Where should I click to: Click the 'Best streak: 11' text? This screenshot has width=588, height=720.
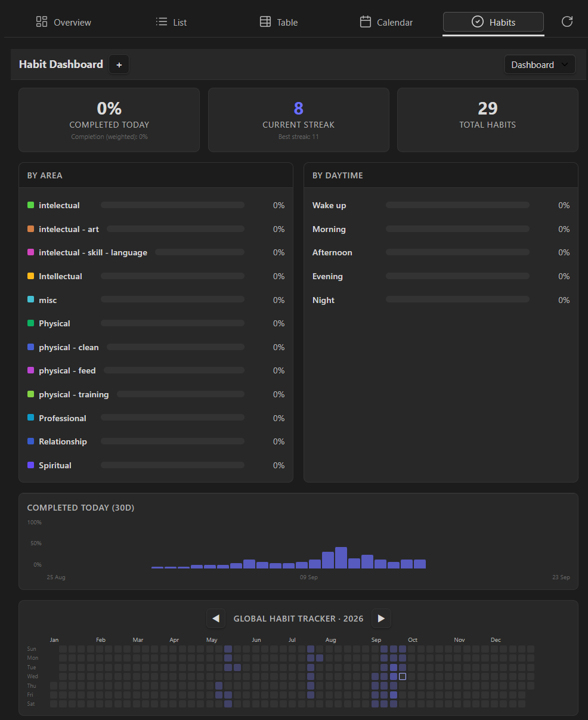point(299,137)
